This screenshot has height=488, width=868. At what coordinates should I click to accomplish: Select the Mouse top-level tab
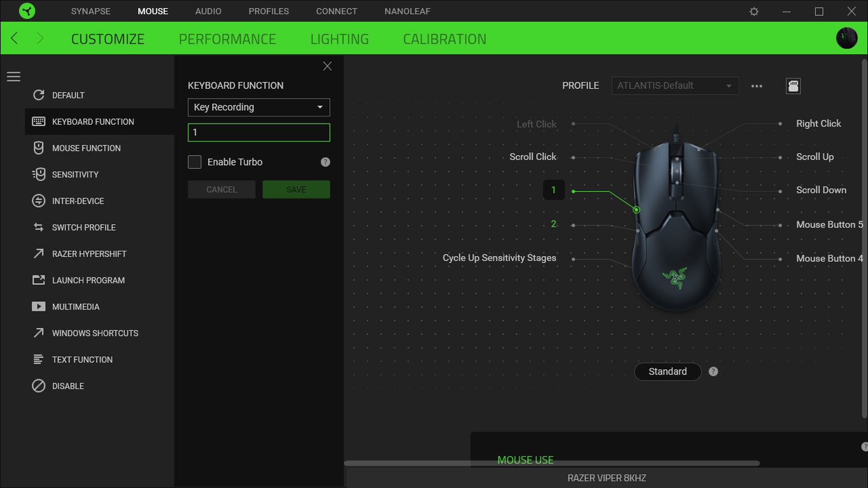point(153,11)
